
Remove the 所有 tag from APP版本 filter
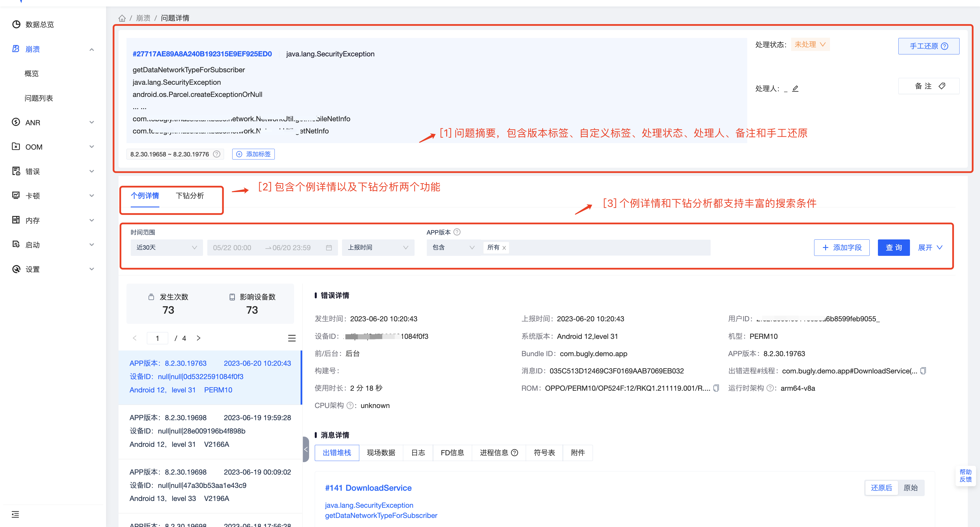click(504, 248)
